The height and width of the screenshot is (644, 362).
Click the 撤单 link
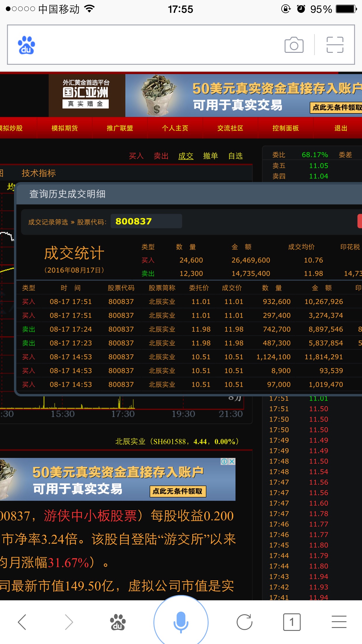coord(210,156)
